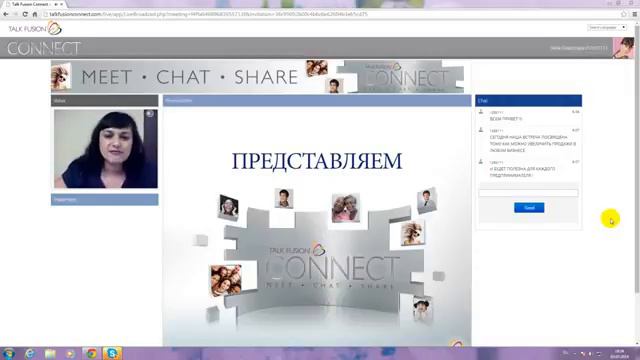Viewport: 640px width, 360px height.
Task: Click the CONNECT header logo
Action: click(x=44, y=49)
